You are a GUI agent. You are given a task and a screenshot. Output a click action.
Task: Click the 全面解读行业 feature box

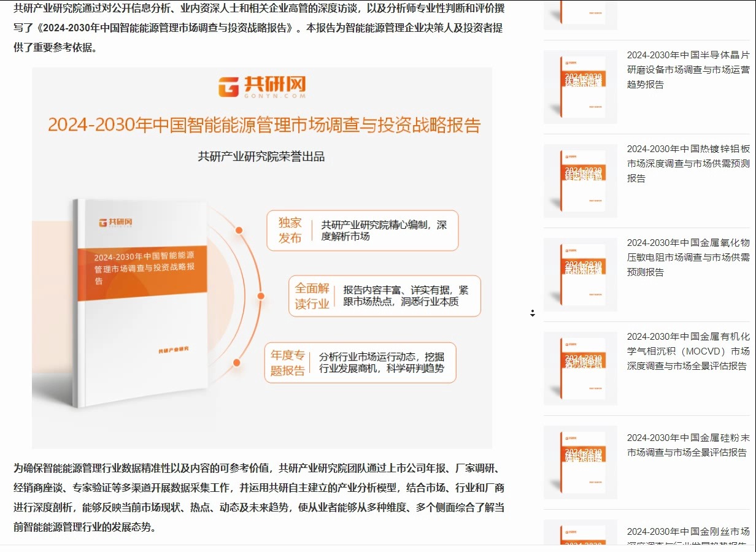385,296
